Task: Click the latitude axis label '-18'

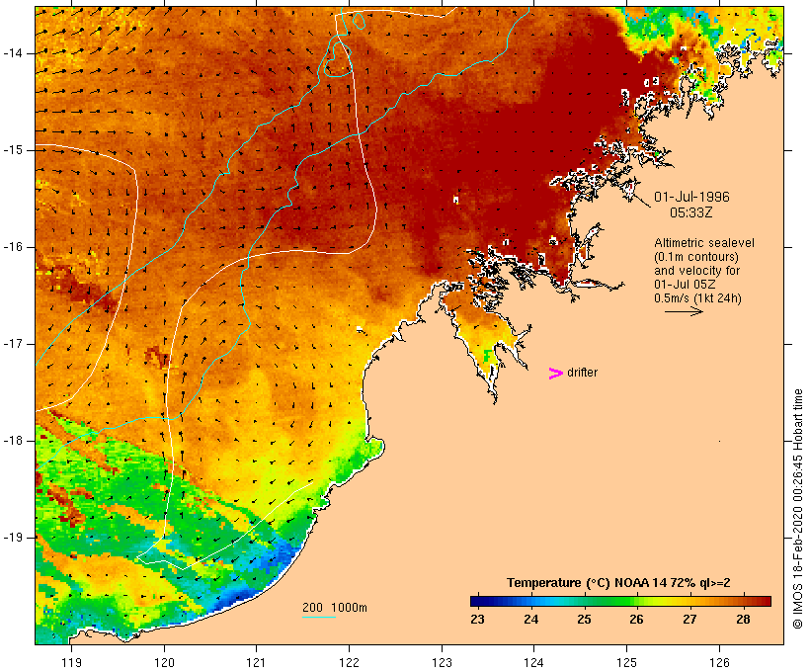Action: tap(13, 441)
